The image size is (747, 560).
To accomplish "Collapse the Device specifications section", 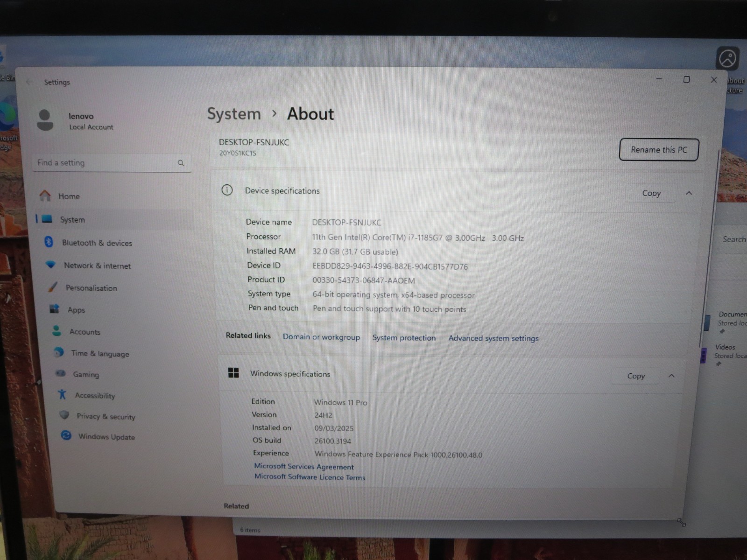I will [689, 193].
